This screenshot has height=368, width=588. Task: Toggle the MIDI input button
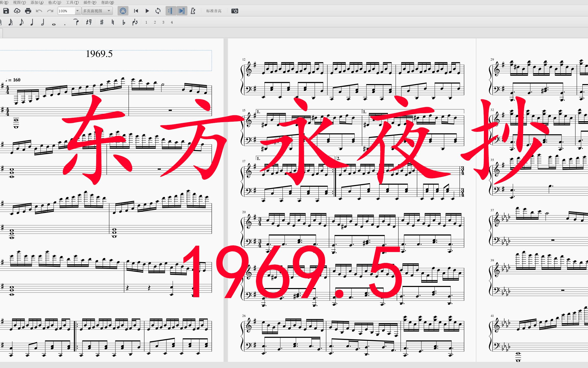[123, 11]
